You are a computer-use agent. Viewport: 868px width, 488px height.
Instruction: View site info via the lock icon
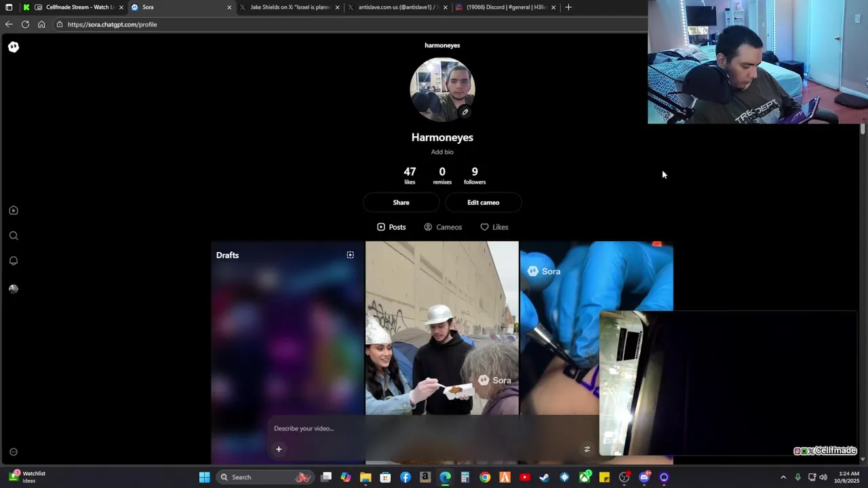click(x=60, y=24)
